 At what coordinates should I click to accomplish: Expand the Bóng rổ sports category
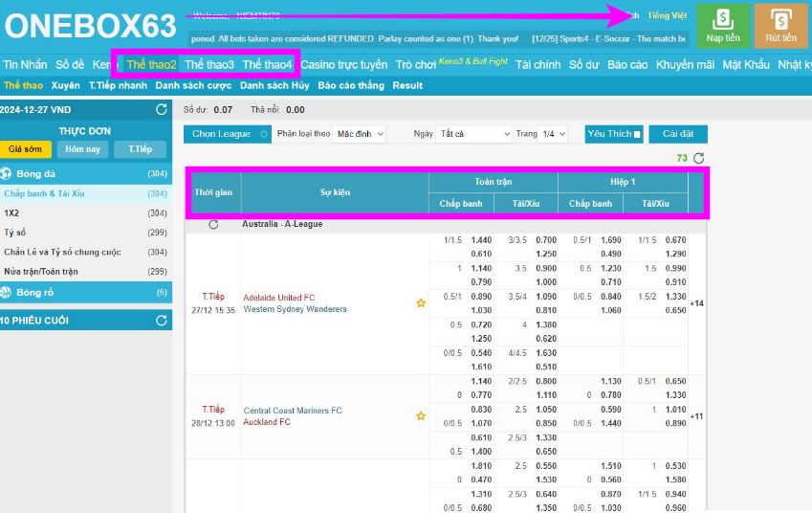(x=86, y=292)
